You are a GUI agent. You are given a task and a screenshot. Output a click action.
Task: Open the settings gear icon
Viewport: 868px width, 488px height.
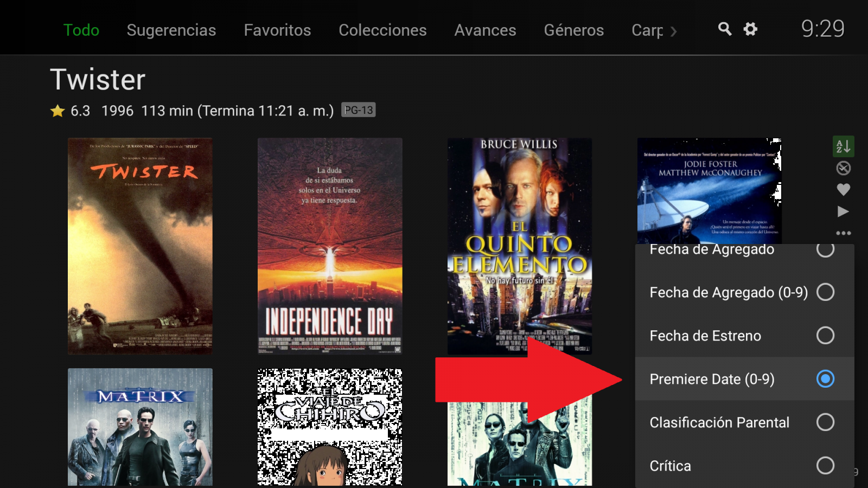pos(750,30)
